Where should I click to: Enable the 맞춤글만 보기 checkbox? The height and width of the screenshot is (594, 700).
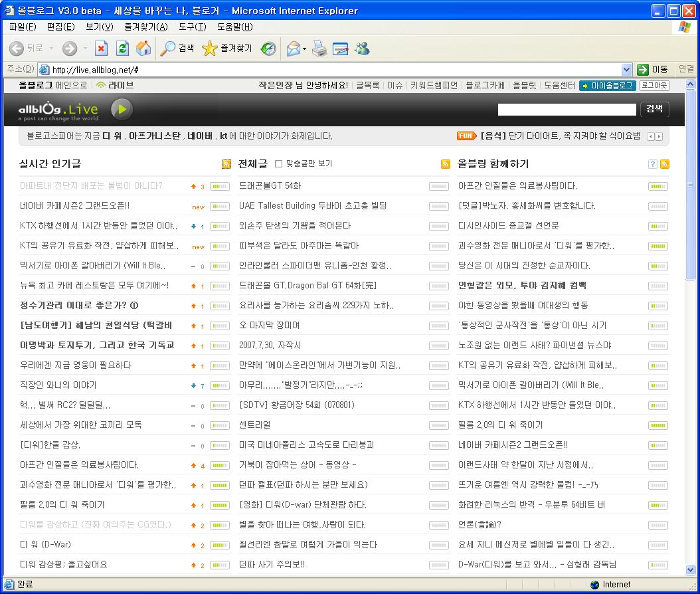click(x=279, y=163)
